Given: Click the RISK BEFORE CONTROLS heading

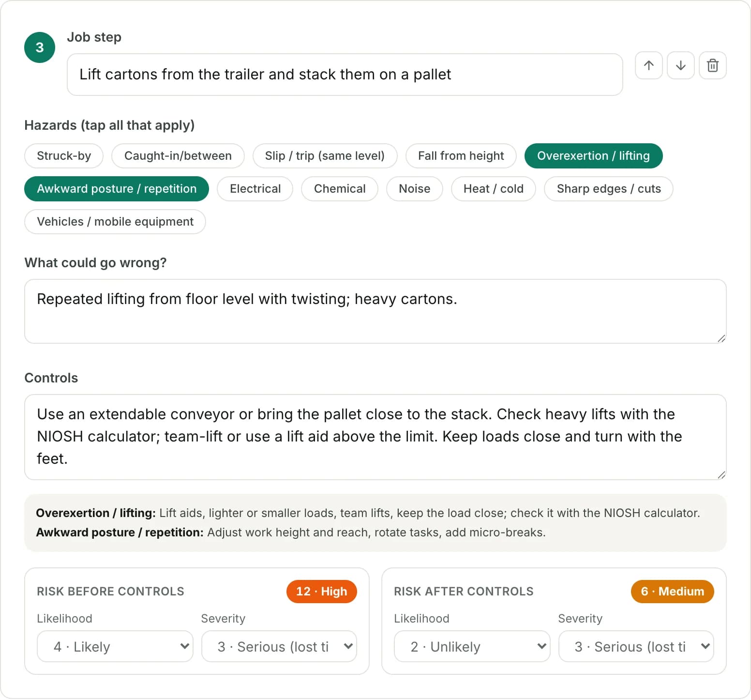Looking at the screenshot, I should (110, 592).
